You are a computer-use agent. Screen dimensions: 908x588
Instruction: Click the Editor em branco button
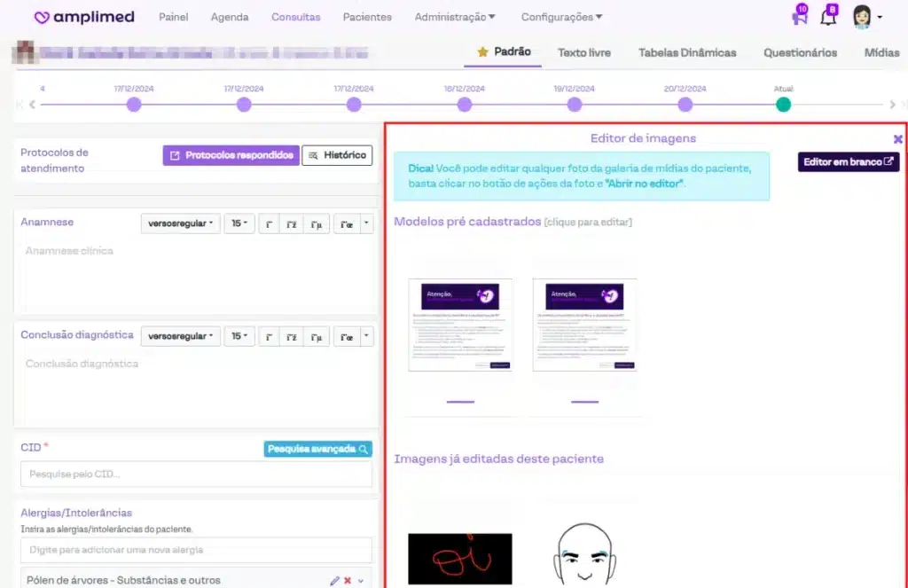(848, 161)
